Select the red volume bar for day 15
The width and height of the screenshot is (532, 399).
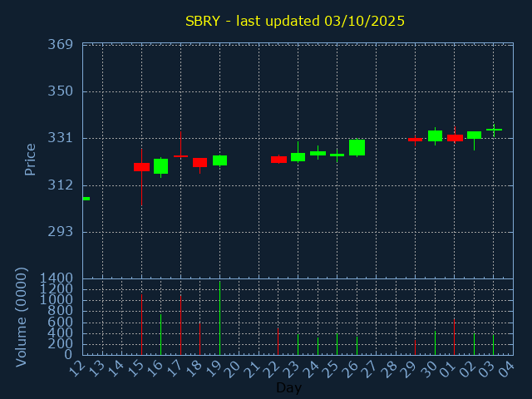(x=141, y=325)
